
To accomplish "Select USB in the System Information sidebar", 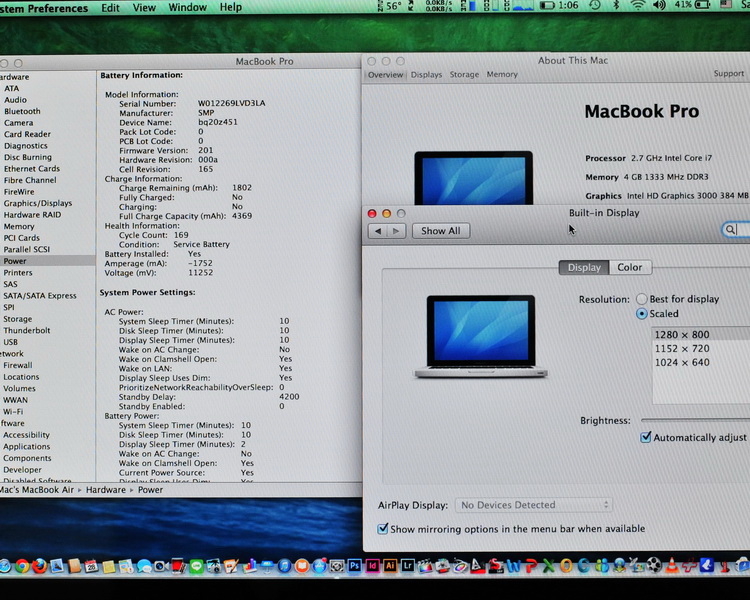I will (10, 342).
